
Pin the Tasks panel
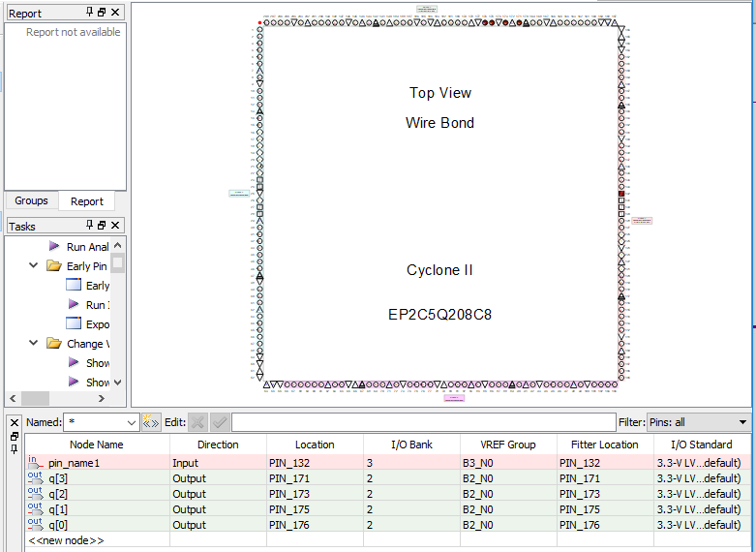coord(90,225)
